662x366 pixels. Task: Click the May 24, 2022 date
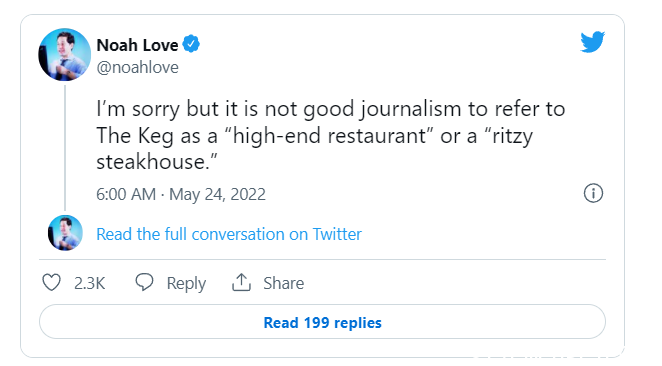click(x=217, y=194)
